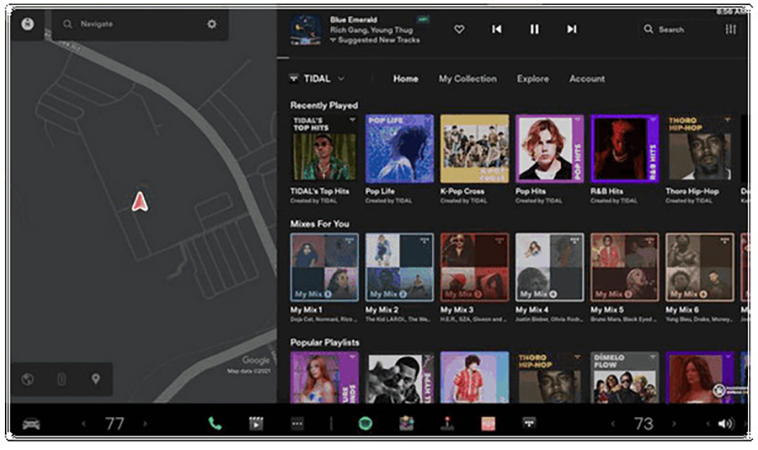Play My Mix 1
Viewport: 758px width, 450px height.
click(x=324, y=267)
